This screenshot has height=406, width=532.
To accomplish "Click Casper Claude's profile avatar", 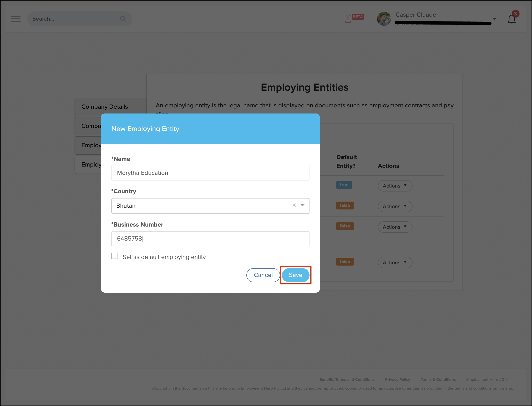I will (384, 19).
